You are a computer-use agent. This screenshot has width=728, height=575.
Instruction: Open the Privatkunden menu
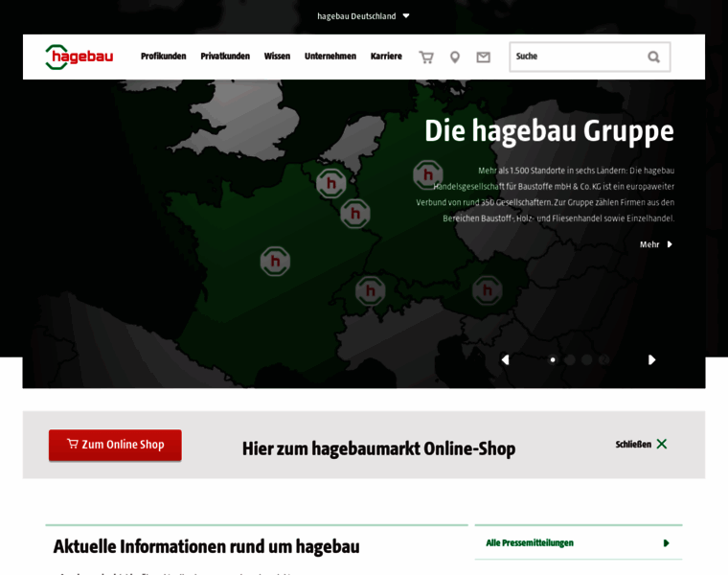(x=225, y=57)
